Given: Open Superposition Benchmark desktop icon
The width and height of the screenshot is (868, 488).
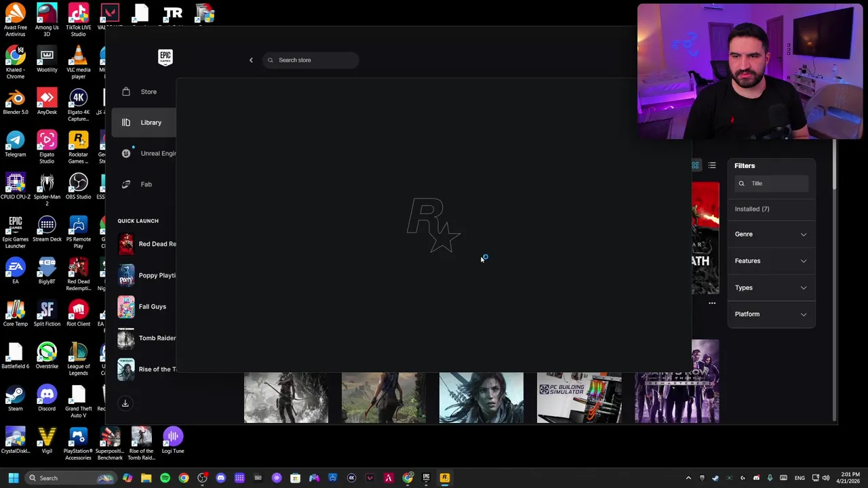Looking at the screenshot, I should (110, 444).
